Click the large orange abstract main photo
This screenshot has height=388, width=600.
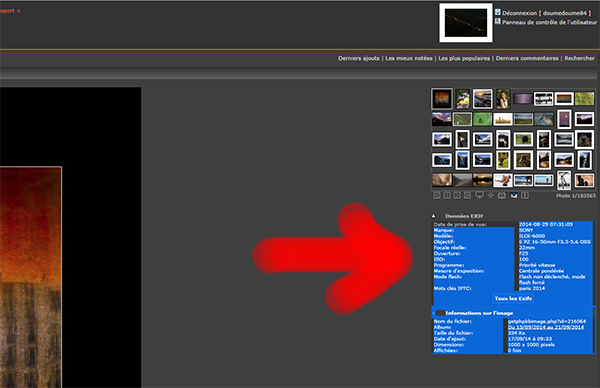pos(31,277)
